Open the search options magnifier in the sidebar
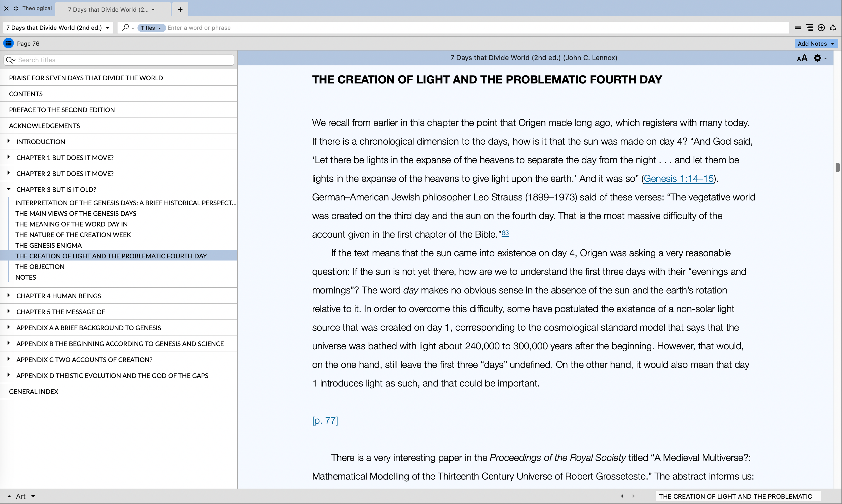Viewport: 842px width, 504px height. pyautogui.click(x=11, y=60)
